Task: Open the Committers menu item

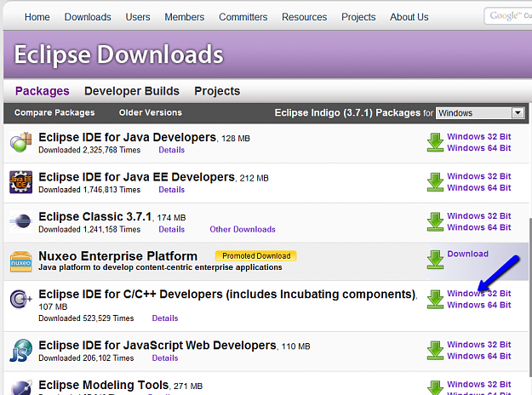Action: click(x=243, y=17)
